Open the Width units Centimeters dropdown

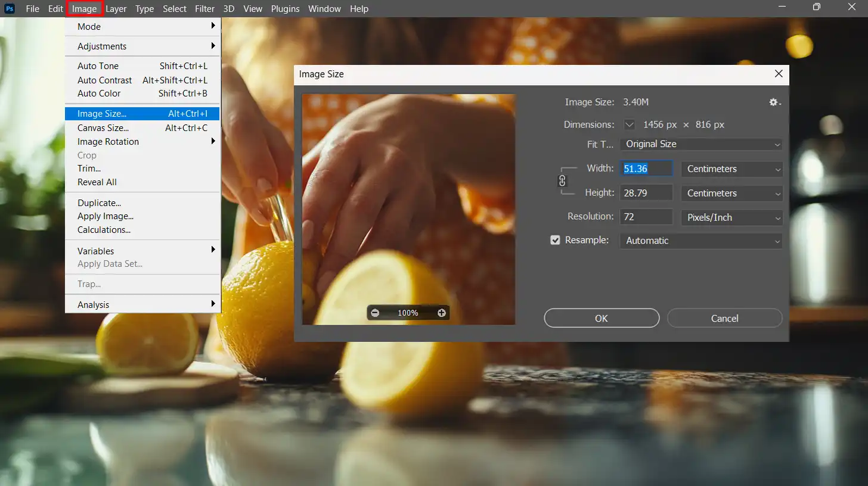click(x=732, y=169)
